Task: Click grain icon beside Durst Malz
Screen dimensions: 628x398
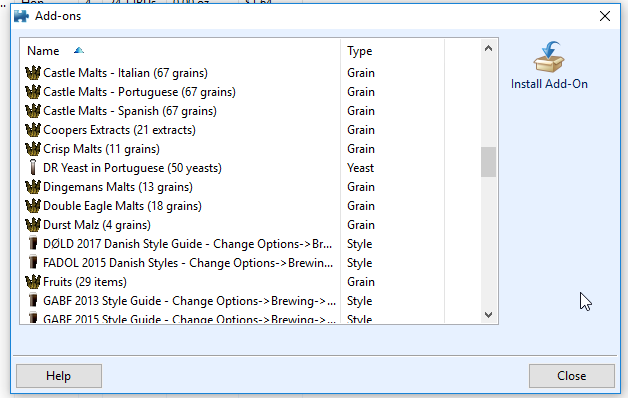Action: pos(33,225)
